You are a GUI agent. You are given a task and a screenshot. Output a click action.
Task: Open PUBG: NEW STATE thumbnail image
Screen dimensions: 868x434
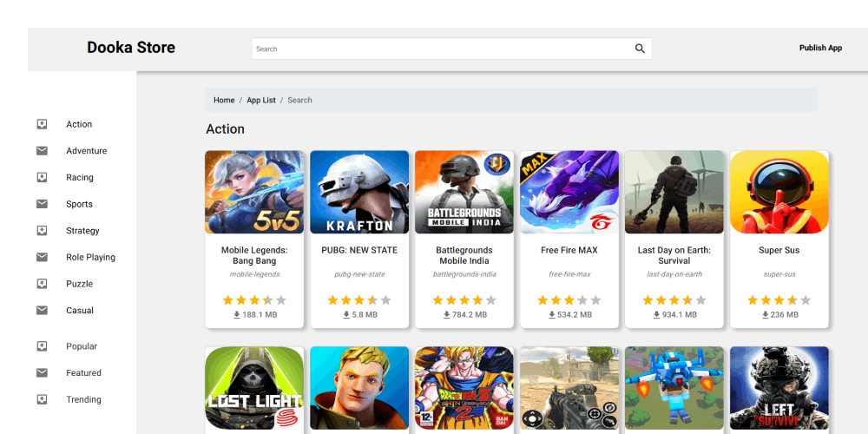coord(359,192)
